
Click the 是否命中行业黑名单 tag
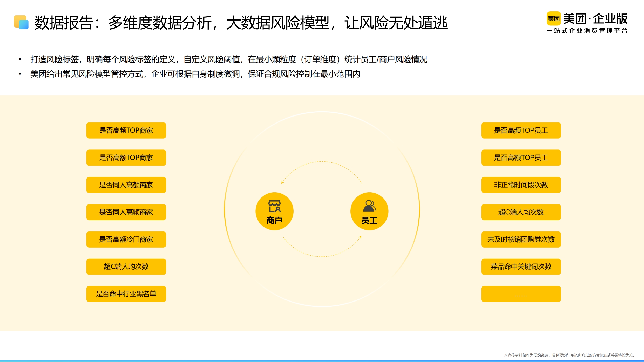[x=126, y=294]
